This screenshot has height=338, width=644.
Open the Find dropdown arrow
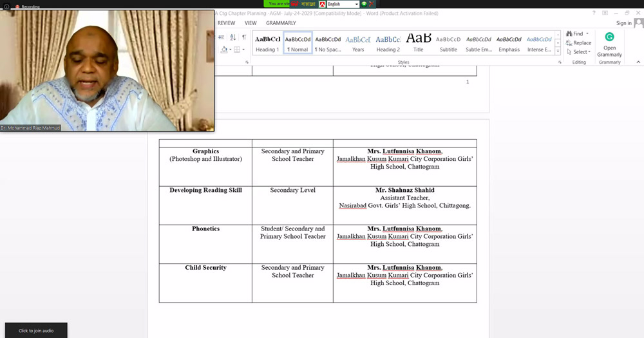point(587,33)
